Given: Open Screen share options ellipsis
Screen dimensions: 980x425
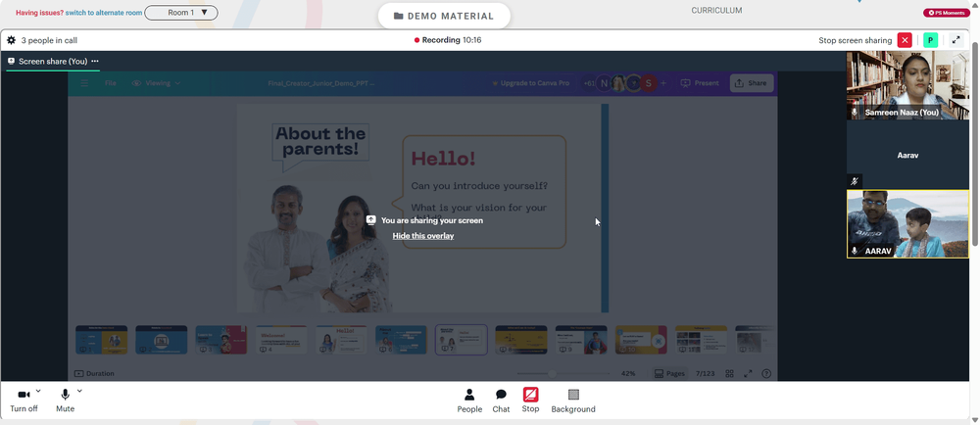Looking at the screenshot, I should (95, 61).
